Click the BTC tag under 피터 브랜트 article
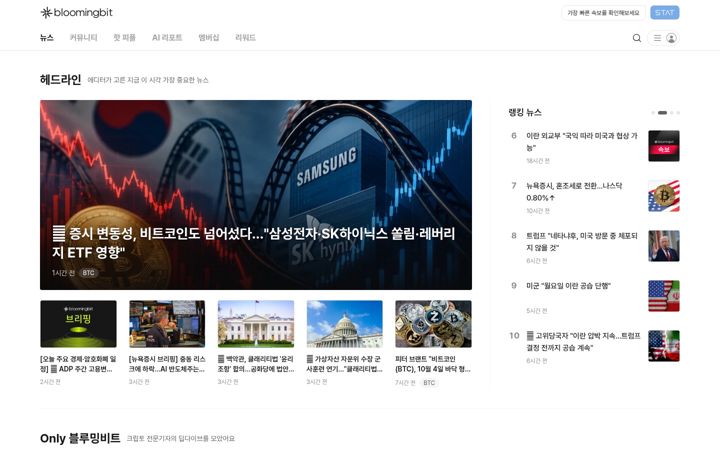The height and width of the screenshot is (450, 720). (429, 382)
